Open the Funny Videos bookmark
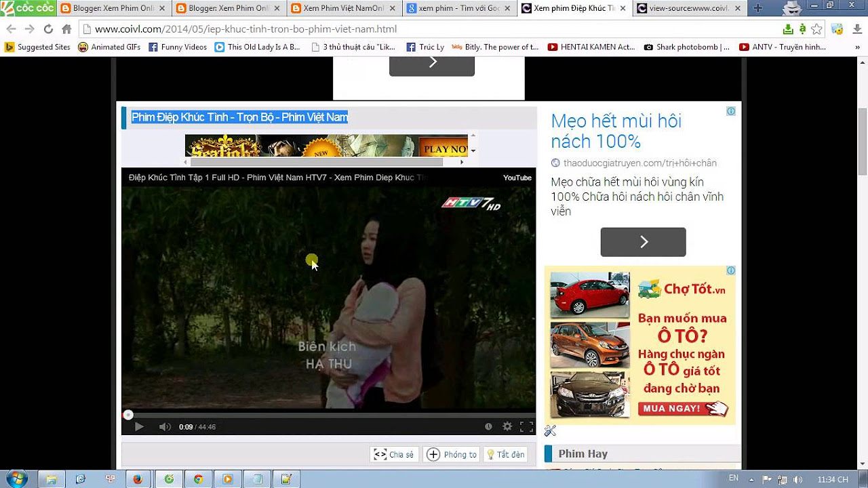Viewport: 868px width, 488px height. point(178,47)
